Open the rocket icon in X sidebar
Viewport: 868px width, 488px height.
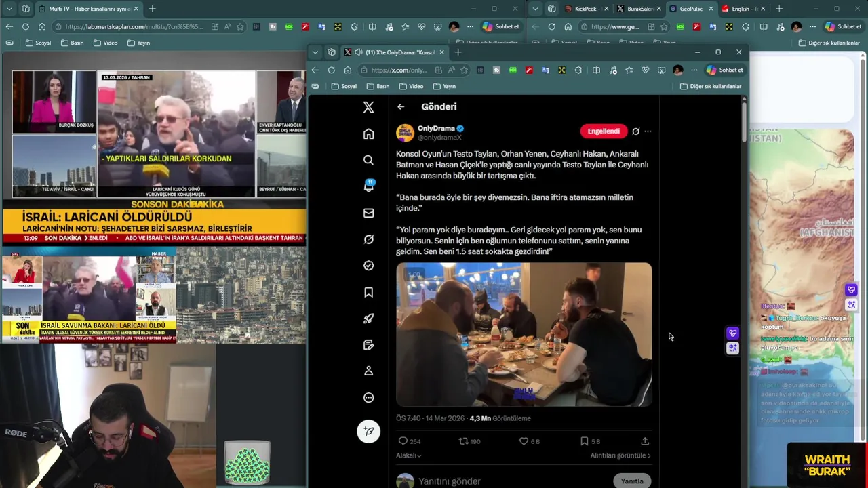(x=368, y=319)
